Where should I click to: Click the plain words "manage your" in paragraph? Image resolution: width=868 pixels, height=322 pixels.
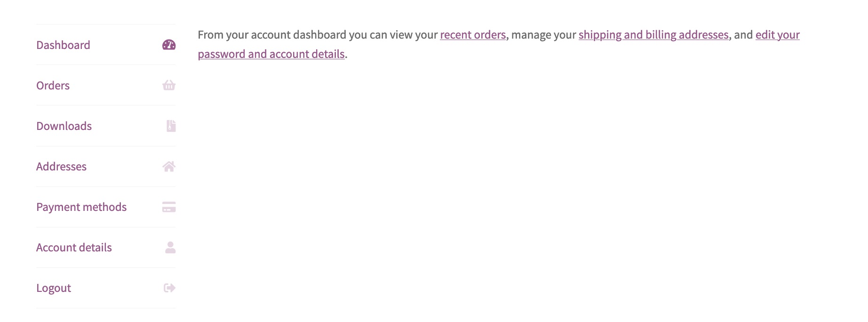pos(543,35)
